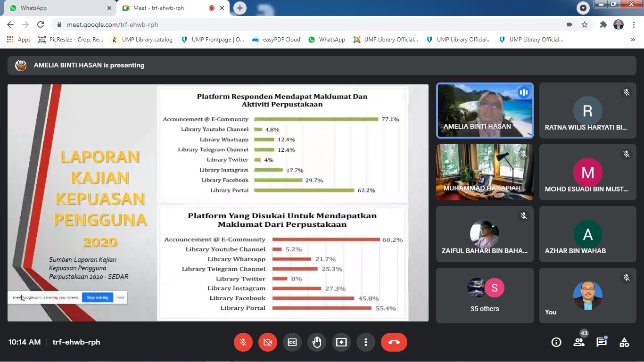Close the Meet browser tab

(222, 8)
